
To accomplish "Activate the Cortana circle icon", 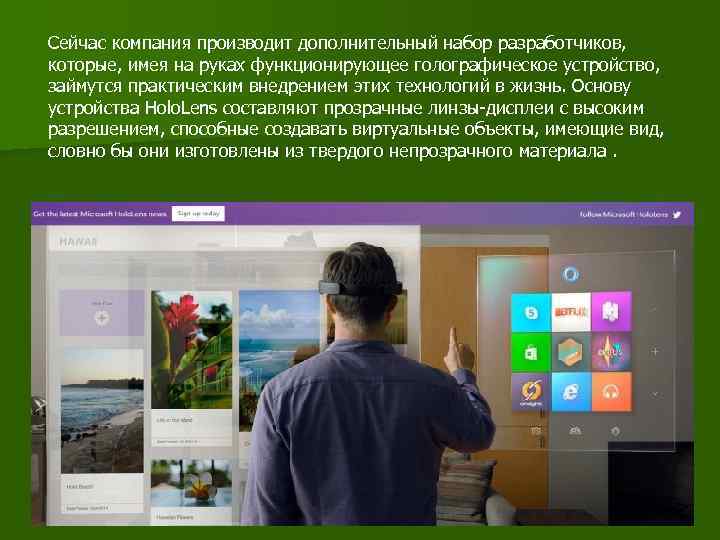I will [570, 274].
